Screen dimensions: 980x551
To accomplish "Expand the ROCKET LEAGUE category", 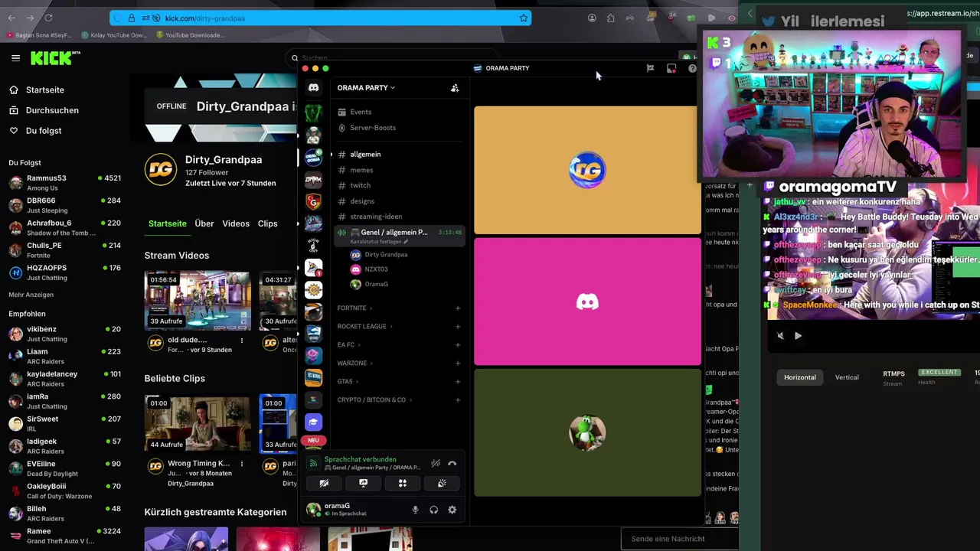I will coord(364,327).
